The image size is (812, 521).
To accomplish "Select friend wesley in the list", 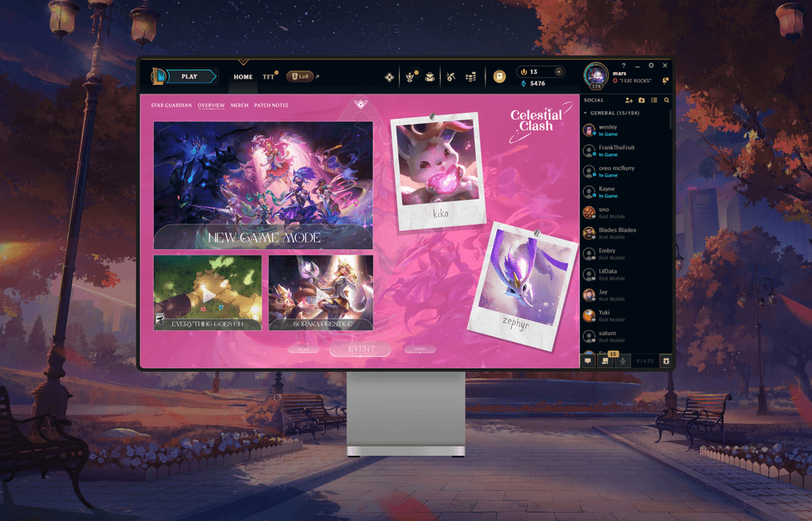I will pyautogui.click(x=625, y=130).
